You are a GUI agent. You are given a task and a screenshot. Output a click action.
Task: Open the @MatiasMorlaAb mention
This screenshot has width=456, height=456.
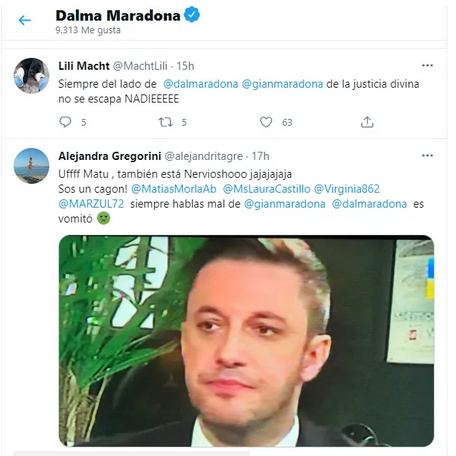(x=174, y=189)
